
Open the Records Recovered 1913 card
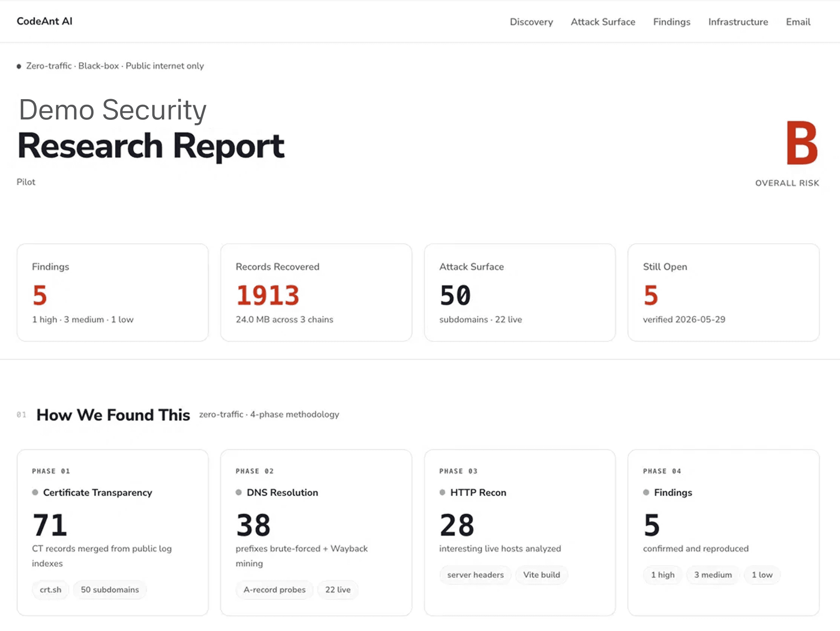point(316,293)
